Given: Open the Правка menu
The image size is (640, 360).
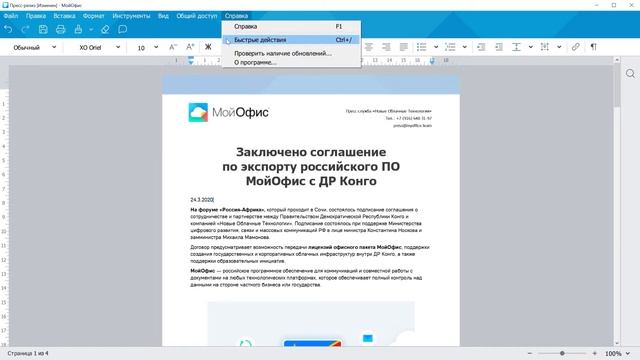Looking at the screenshot, I should pos(36,16).
